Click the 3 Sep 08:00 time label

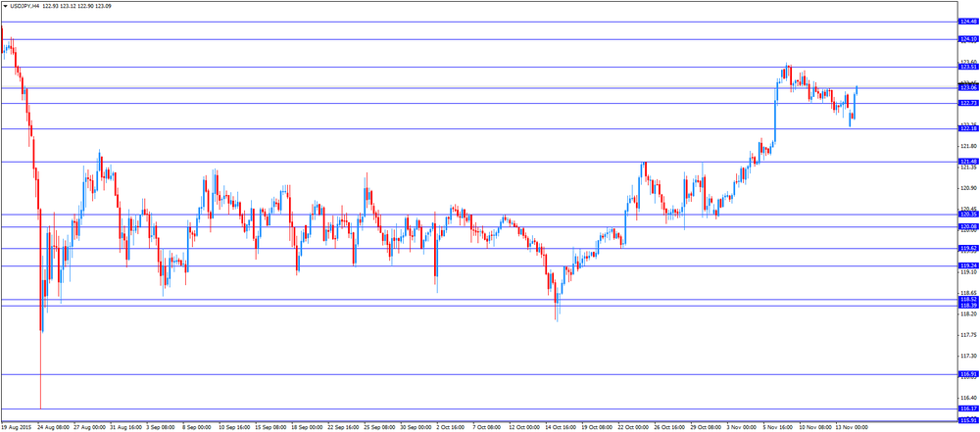[x=161, y=428]
